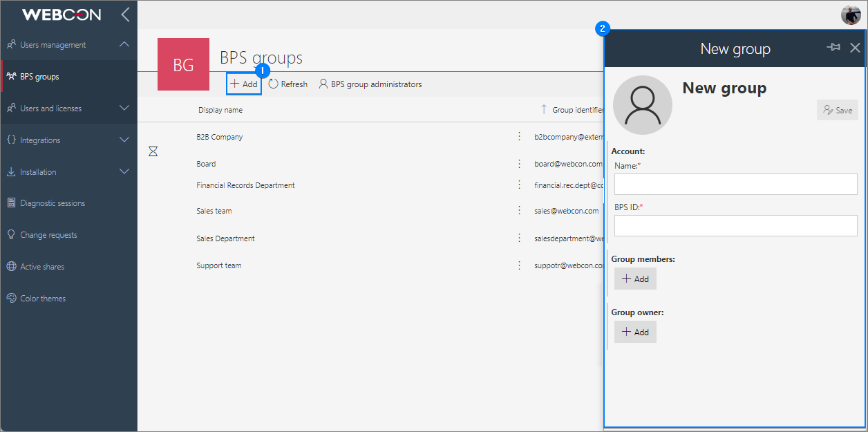The width and height of the screenshot is (868, 432).
Task: Pin the New group panel
Action: click(x=833, y=48)
